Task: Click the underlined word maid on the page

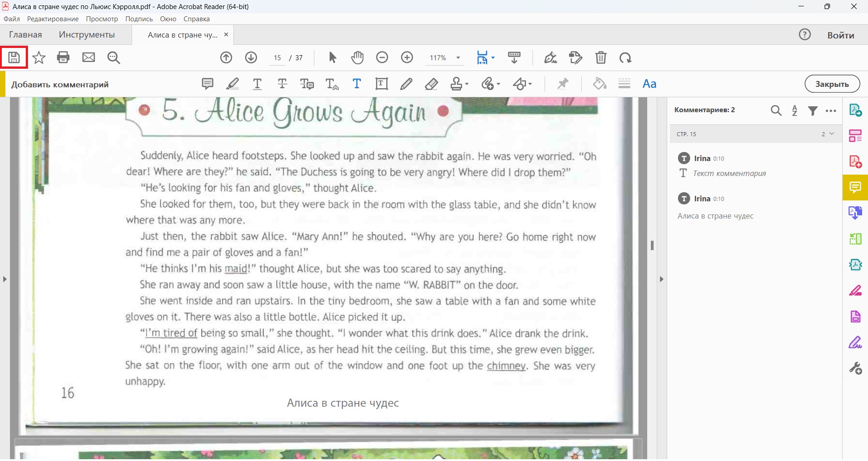Action: click(236, 269)
